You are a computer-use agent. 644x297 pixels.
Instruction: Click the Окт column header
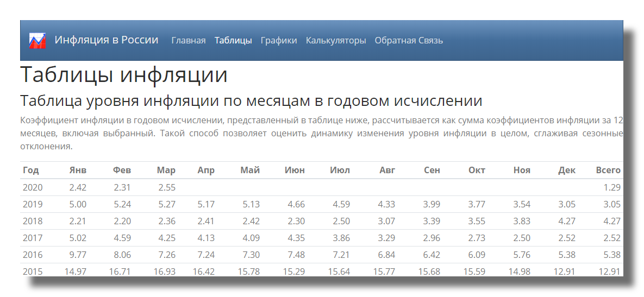point(477,170)
